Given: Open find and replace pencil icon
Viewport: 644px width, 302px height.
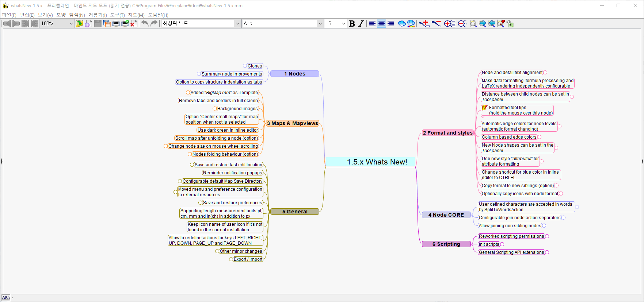Looking at the screenshot, I should pos(501,23).
